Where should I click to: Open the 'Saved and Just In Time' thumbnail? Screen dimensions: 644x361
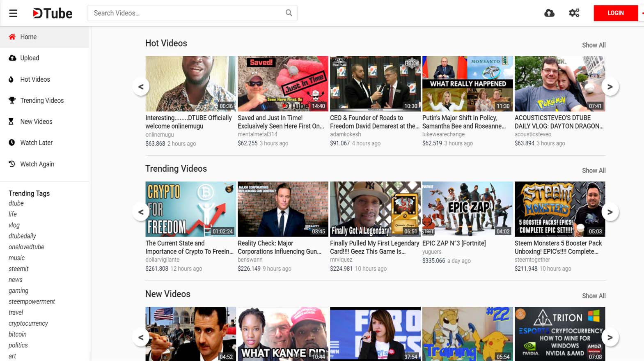pos(283,84)
